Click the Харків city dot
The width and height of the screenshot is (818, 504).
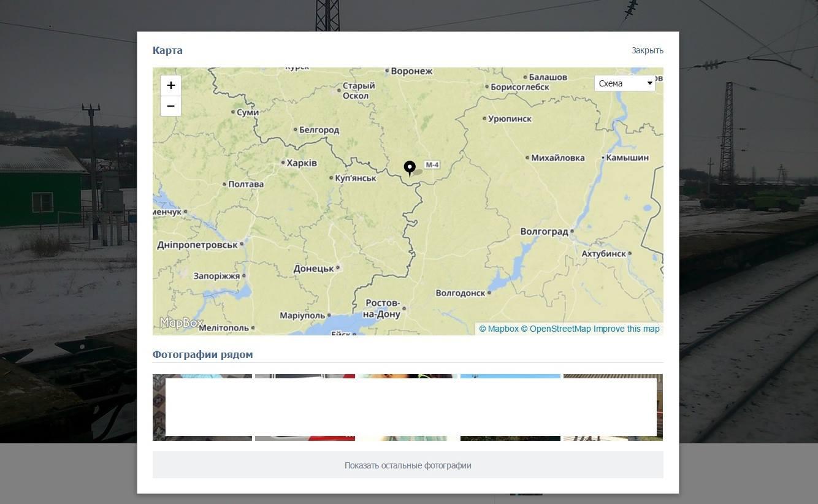[283, 163]
